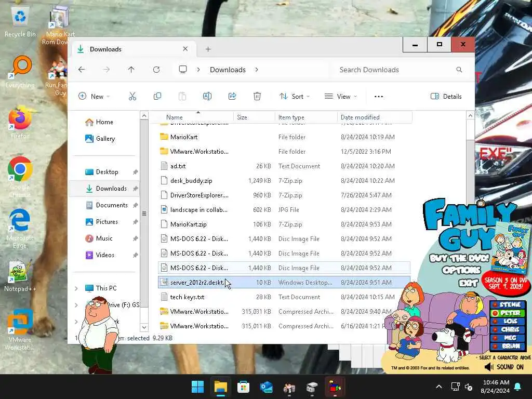Open the Sort dropdown
The width and height of the screenshot is (532, 399).
(x=294, y=96)
